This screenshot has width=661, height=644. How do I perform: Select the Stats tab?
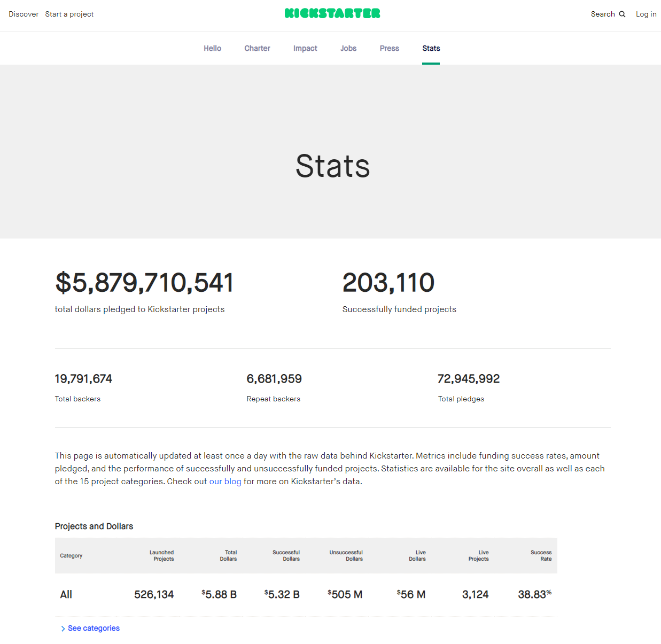pyautogui.click(x=431, y=48)
